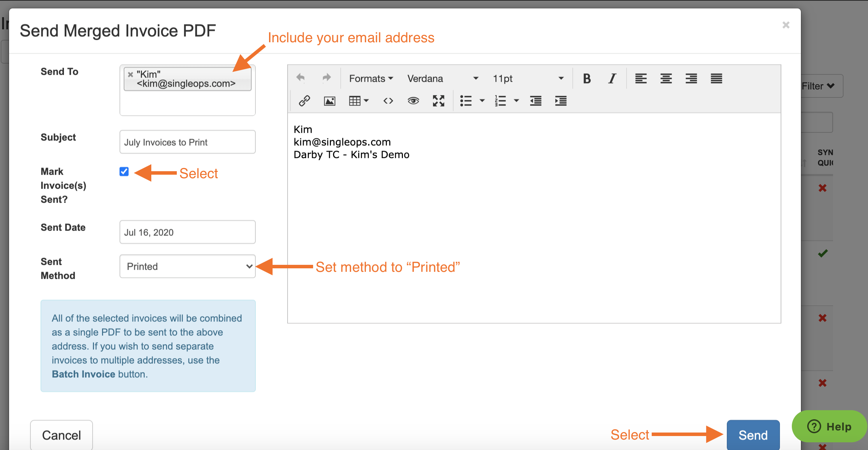Expand the bullet list style options

483,101
